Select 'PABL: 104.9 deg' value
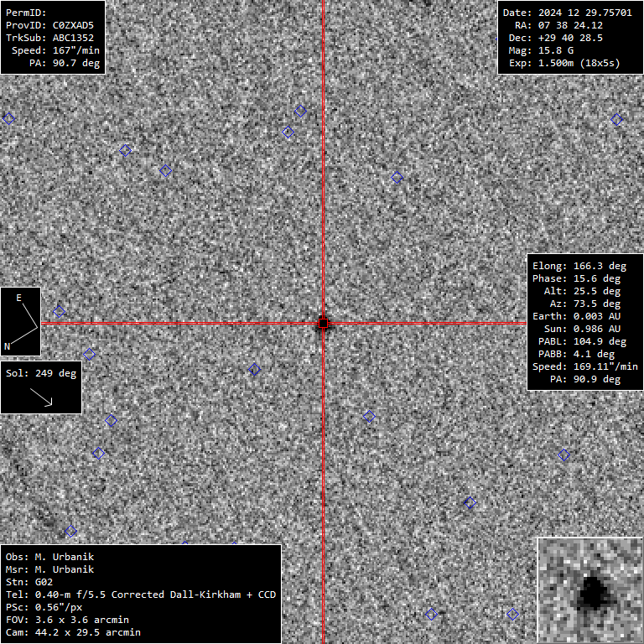 582,342
